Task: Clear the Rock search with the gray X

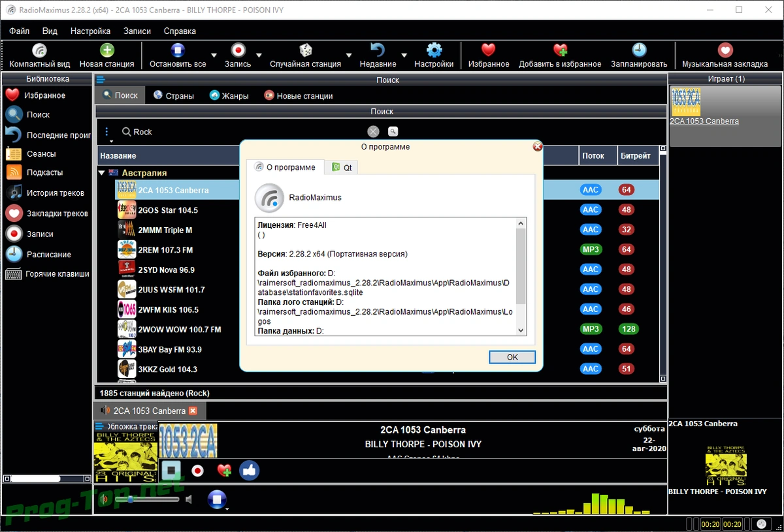Action: (x=373, y=131)
